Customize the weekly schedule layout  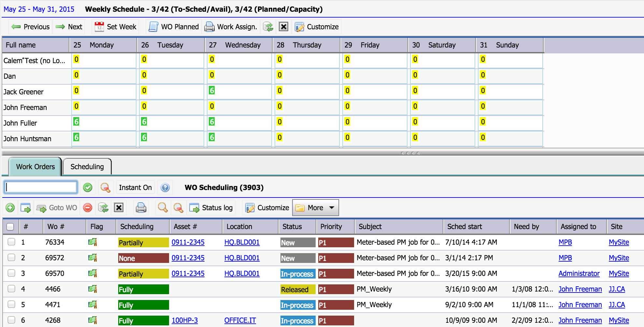coord(317,27)
